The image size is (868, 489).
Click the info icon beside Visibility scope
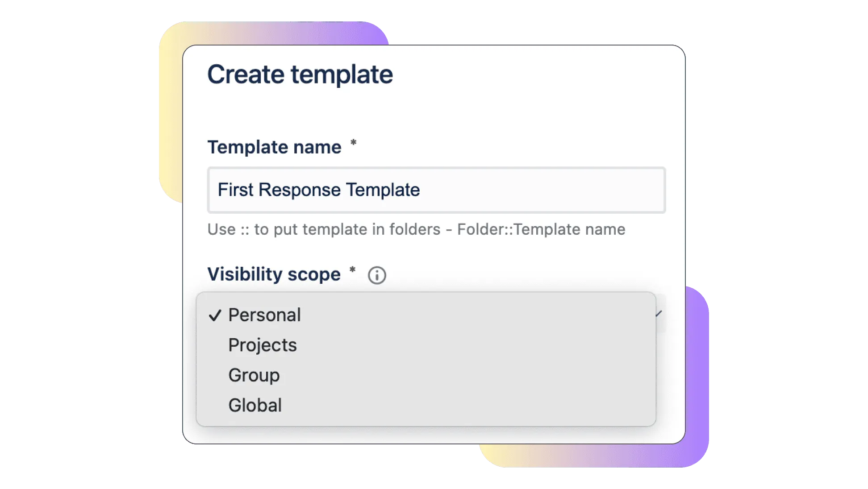click(377, 275)
